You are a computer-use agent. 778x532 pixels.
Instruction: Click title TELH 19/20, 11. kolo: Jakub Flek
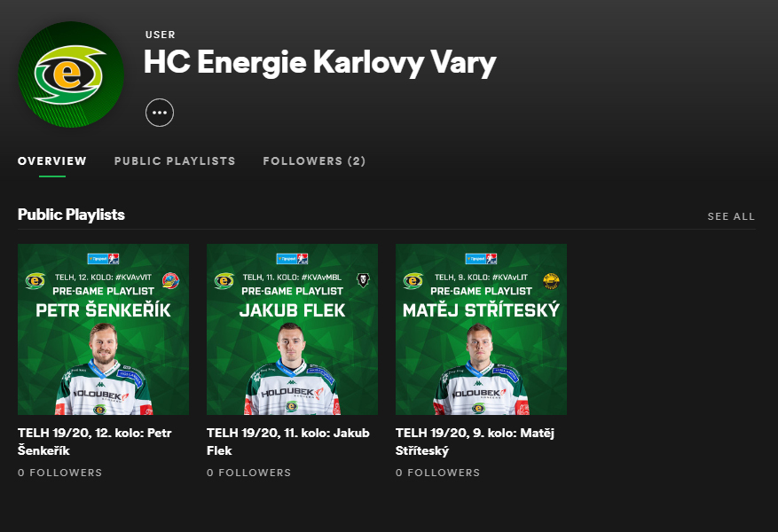pyautogui.click(x=288, y=442)
